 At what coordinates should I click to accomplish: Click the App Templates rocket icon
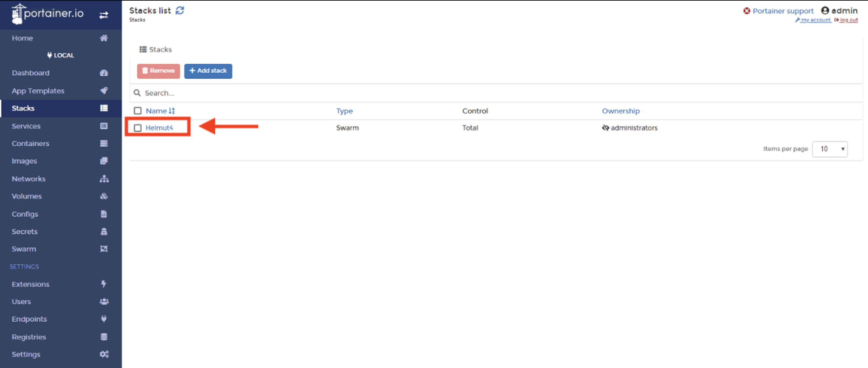tap(104, 90)
